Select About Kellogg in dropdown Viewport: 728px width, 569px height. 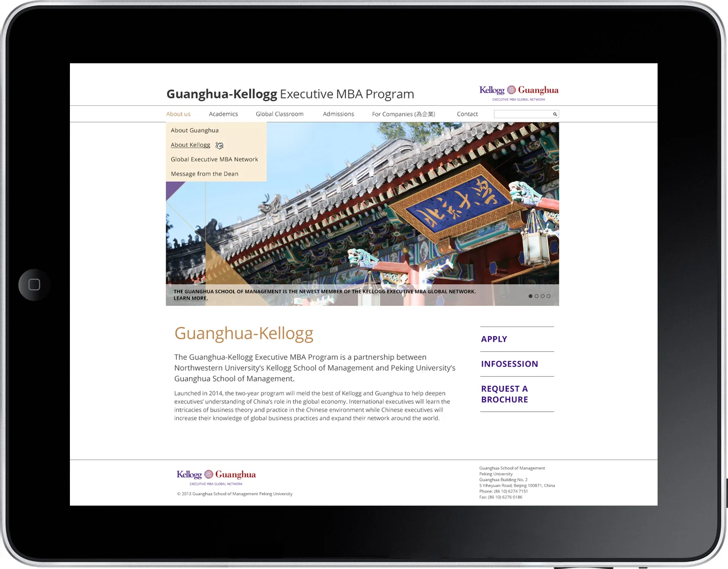(x=190, y=145)
